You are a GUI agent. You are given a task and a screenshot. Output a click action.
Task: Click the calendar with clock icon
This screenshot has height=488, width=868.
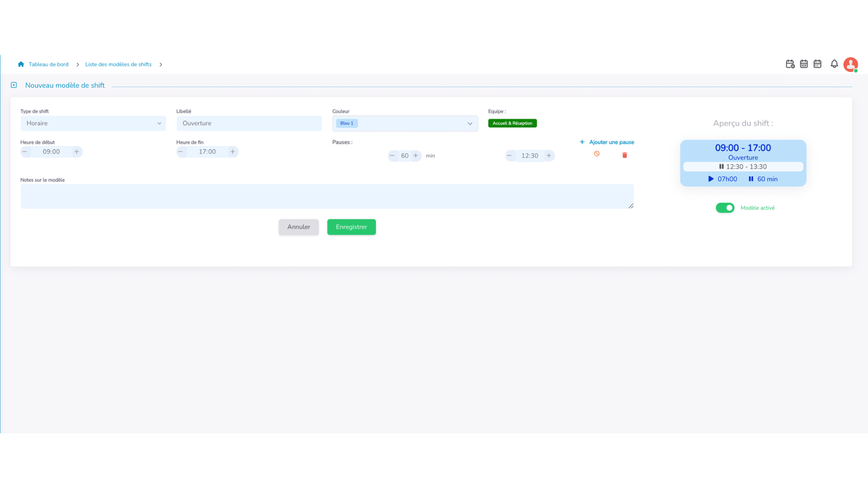pos(790,64)
